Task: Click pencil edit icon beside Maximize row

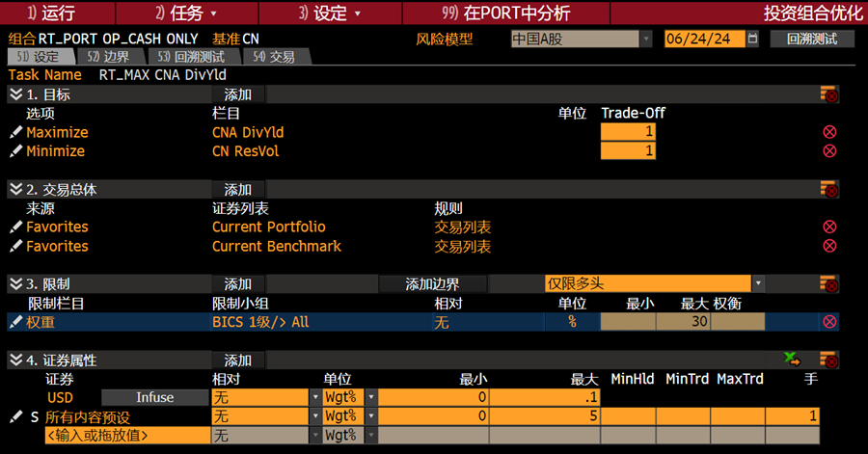Action: click(15, 132)
